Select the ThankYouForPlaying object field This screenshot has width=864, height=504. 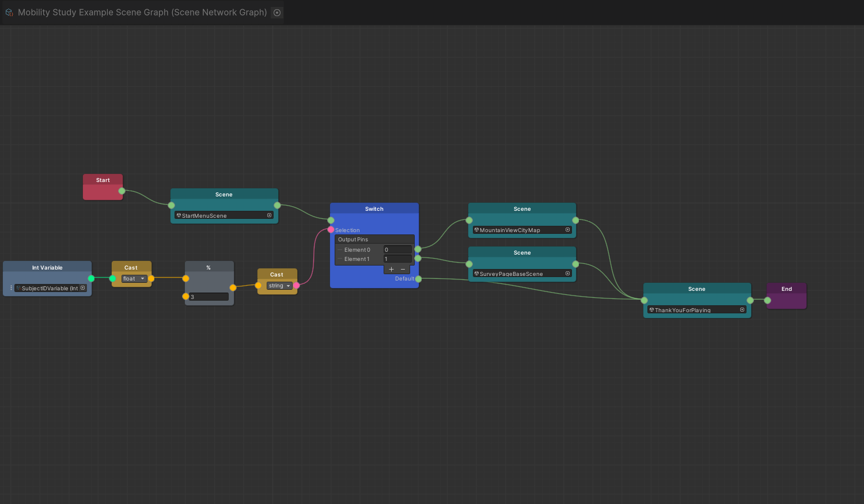(697, 310)
